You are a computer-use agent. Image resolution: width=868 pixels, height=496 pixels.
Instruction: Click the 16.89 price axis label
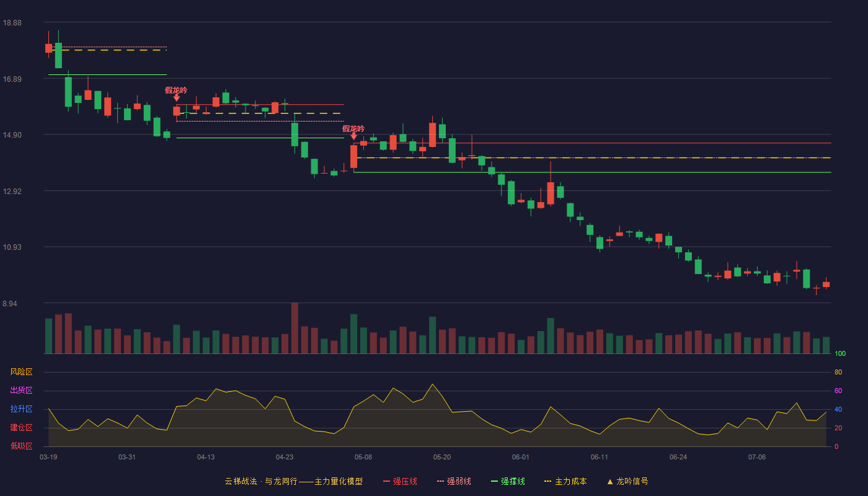(12, 79)
